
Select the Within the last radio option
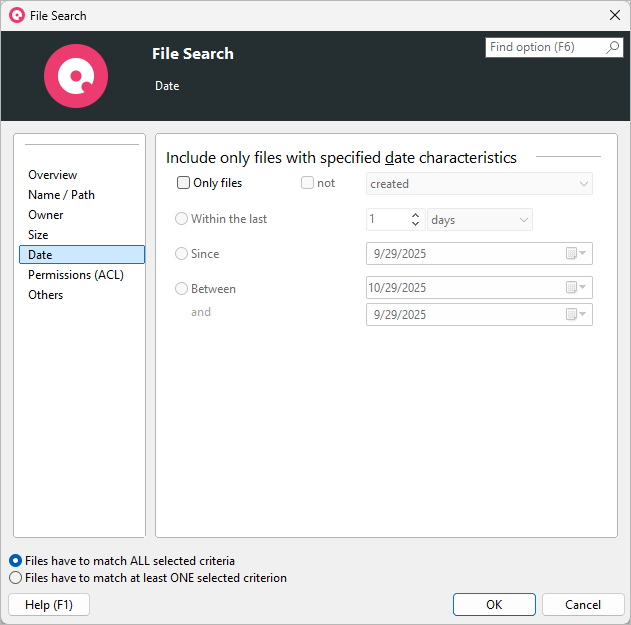click(182, 219)
